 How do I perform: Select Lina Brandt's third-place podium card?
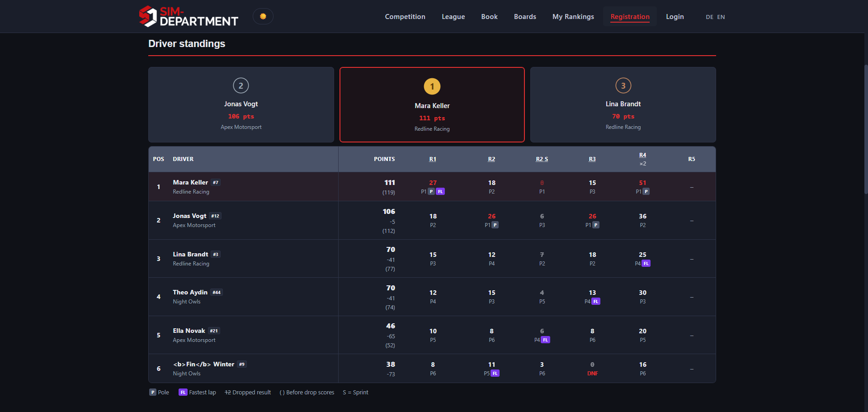click(623, 104)
